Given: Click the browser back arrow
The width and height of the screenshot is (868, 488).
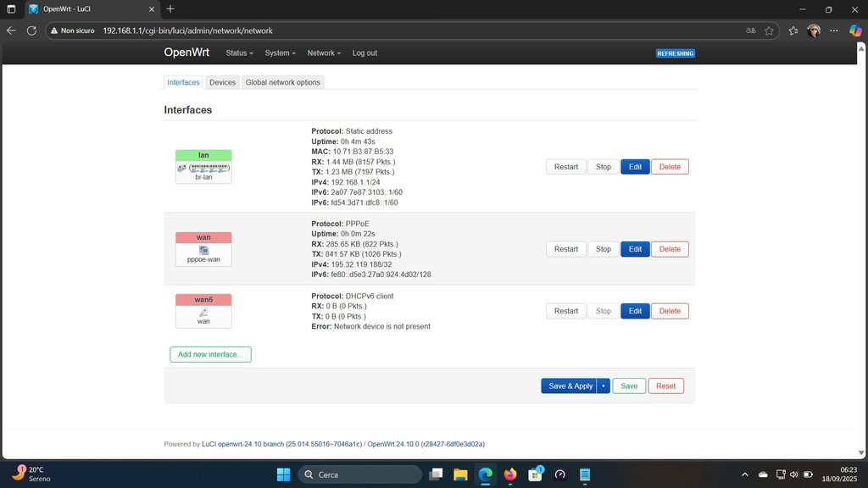Looking at the screenshot, I should pyautogui.click(x=11, y=30).
